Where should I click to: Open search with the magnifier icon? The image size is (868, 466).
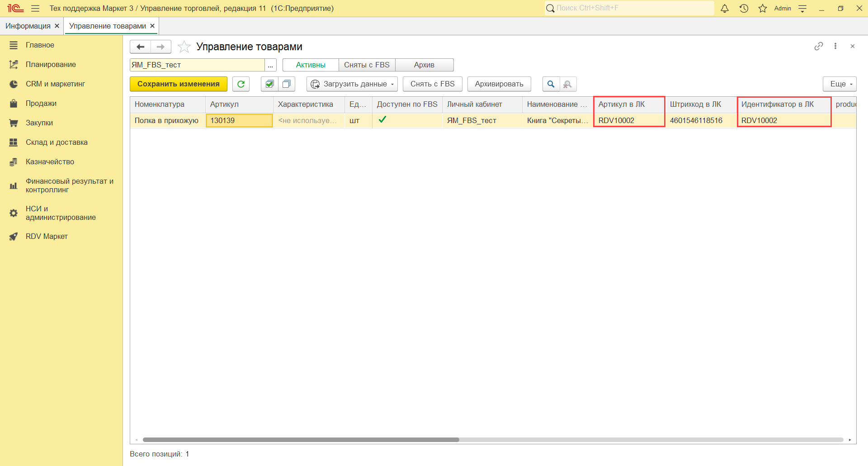[x=551, y=84]
